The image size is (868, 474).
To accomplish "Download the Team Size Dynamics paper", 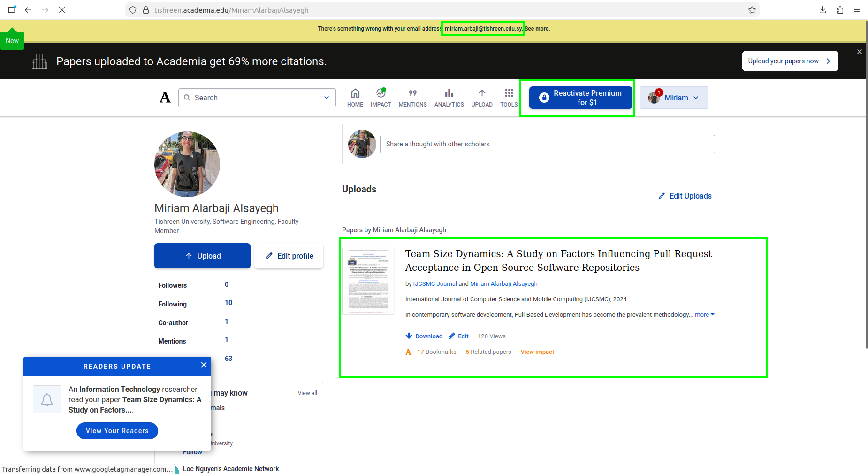I will 424,336.
